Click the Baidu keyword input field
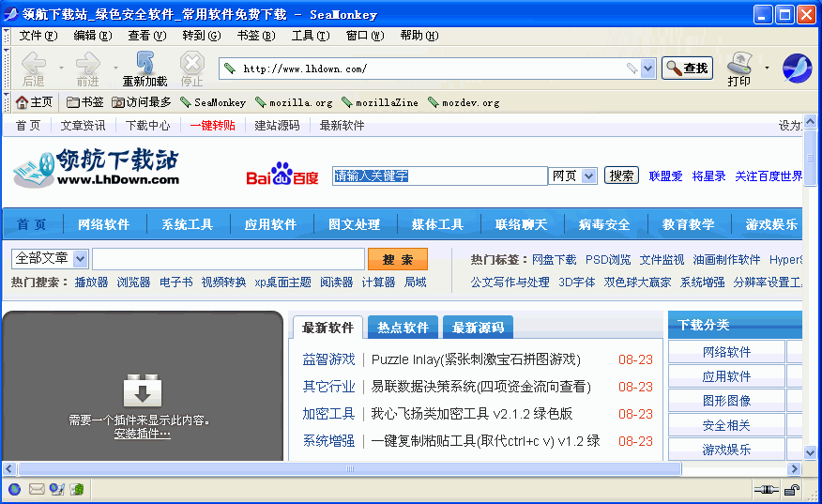 click(x=440, y=176)
